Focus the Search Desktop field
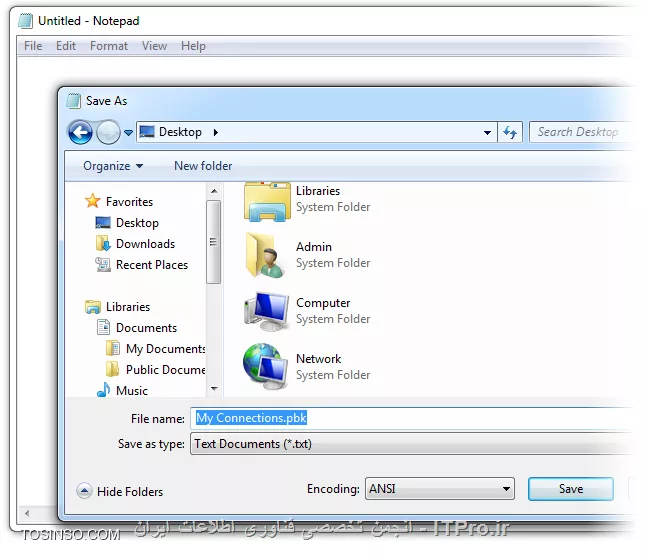 coord(582,132)
